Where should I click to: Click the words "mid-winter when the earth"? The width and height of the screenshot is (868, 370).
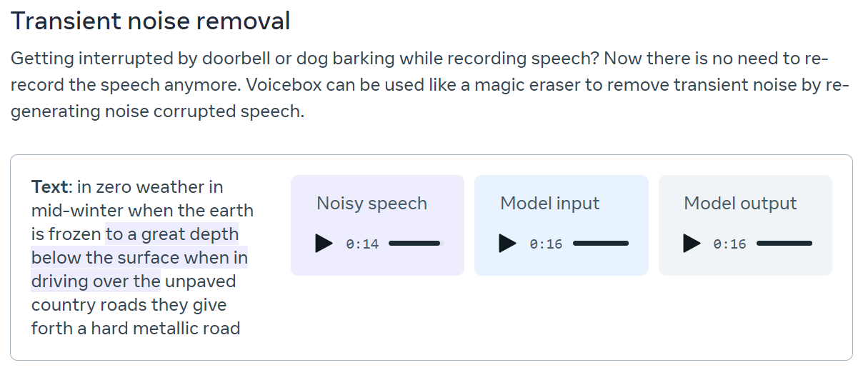pos(142,211)
